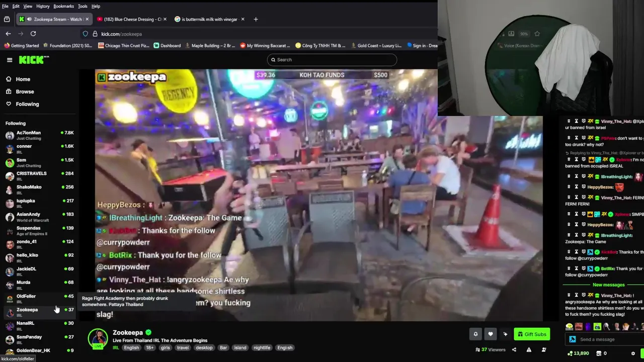Open the My Winning Baccarat bookmark
Image resolution: width=644 pixels, height=362 pixels.
point(265,45)
